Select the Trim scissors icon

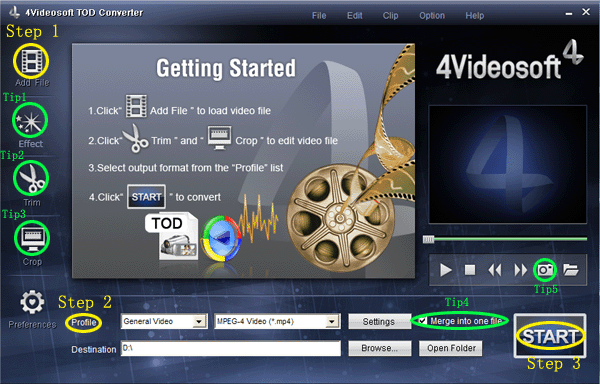click(31, 179)
